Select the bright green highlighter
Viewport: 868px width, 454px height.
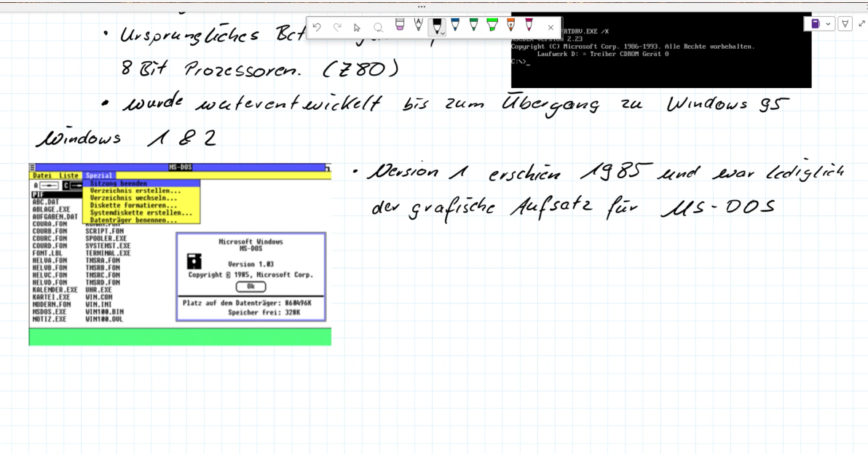pos(492,25)
